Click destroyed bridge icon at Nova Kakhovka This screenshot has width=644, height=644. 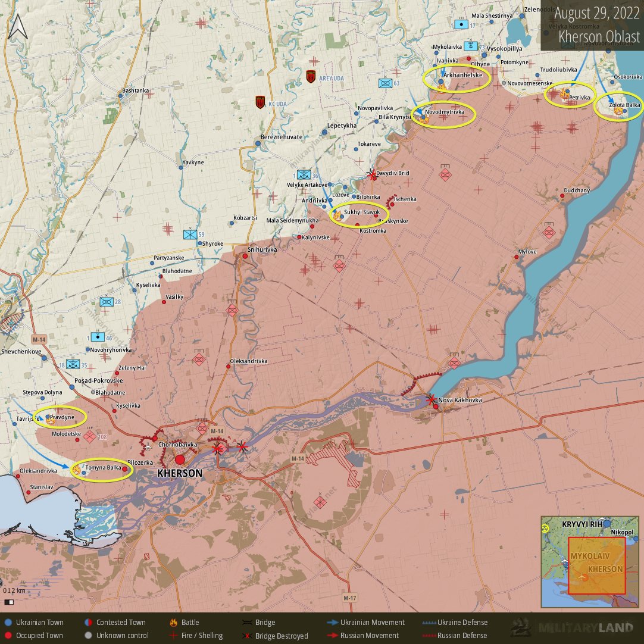click(x=431, y=399)
